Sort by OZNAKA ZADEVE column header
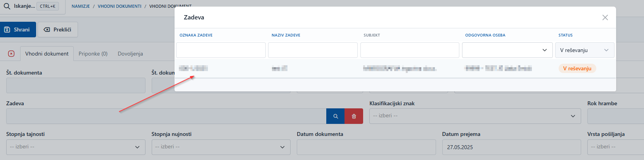644x160 pixels. pyautogui.click(x=196, y=35)
